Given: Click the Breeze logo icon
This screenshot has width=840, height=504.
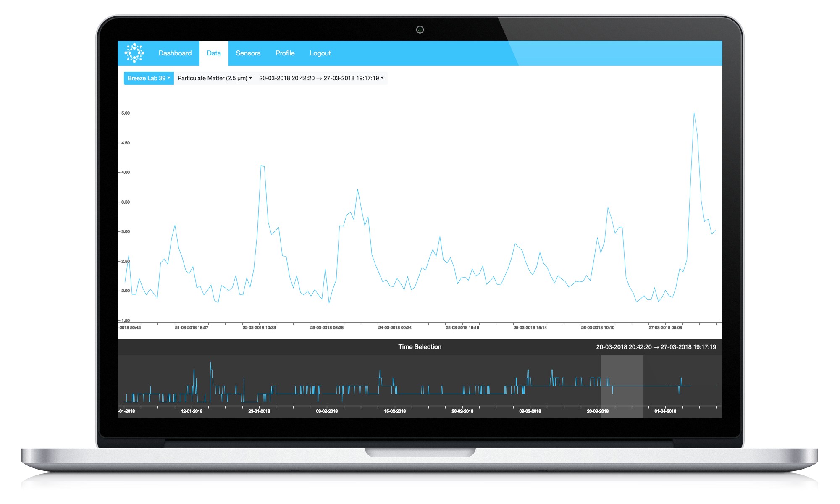Looking at the screenshot, I should coord(135,53).
